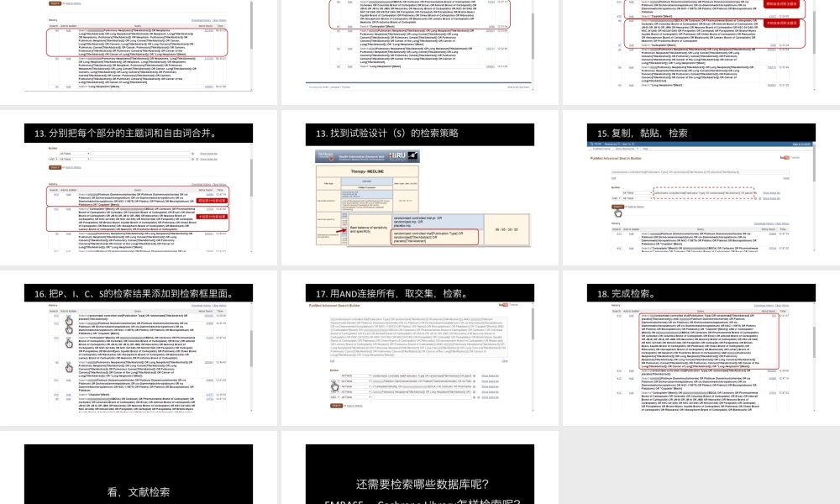Click the Clear History link above the history table
Screen dimensions: 840x504
pos(781,223)
